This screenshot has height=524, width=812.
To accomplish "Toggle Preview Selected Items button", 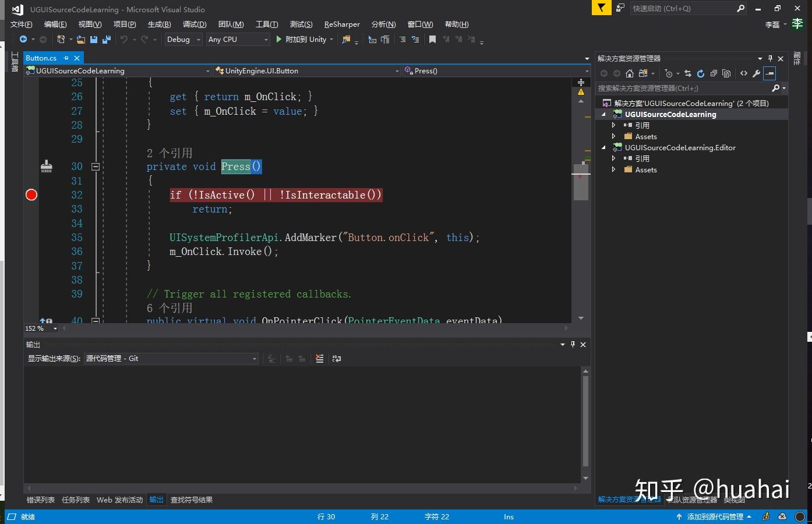I will tap(769, 73).
